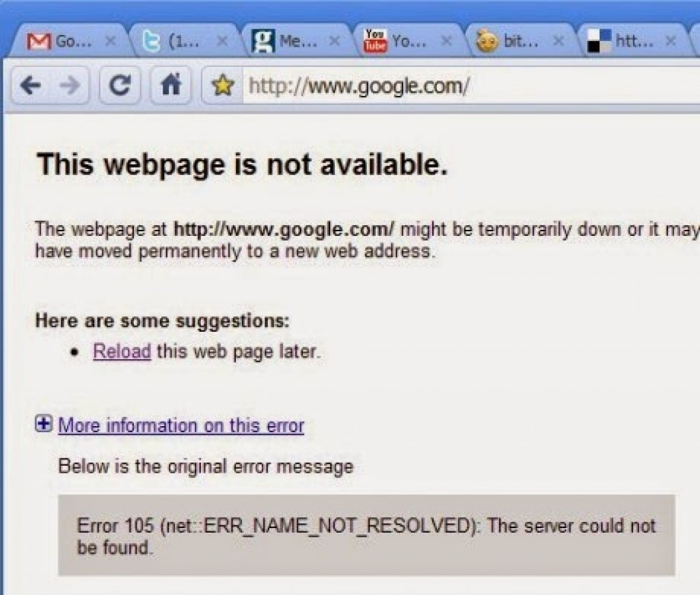Reload the page with the refresh icon
700x595 pixels.
click(120, 85)
